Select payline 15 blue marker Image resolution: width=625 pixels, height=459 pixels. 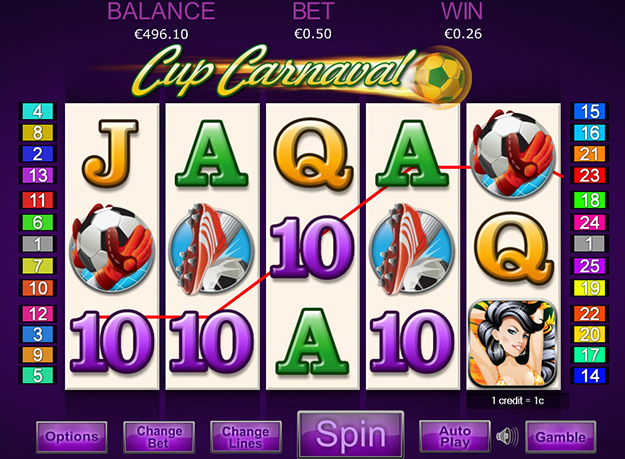[589, 112]
